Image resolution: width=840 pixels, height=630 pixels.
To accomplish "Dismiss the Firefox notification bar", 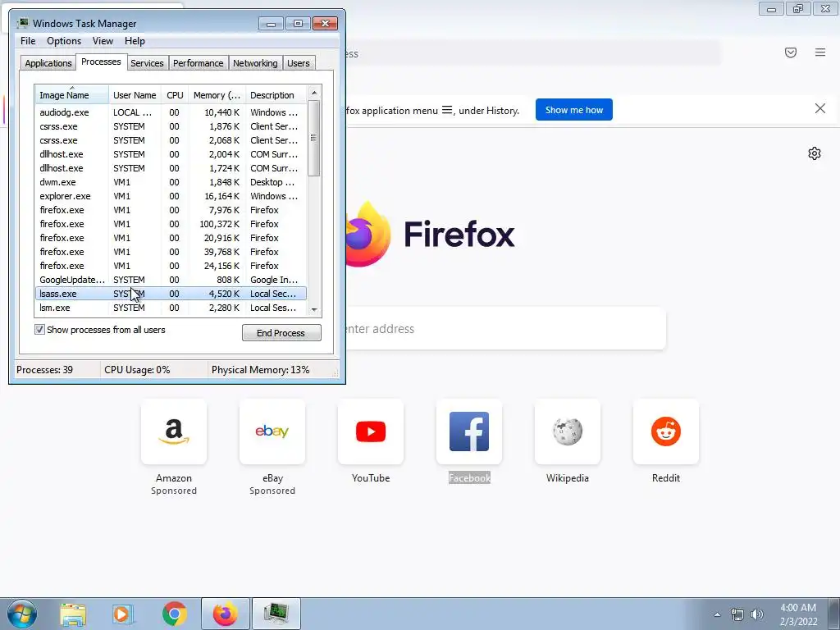I will click(820, 109).
